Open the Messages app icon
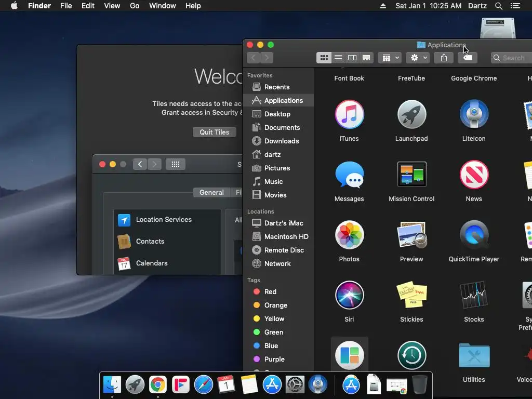The height and width of the screenshot is (399, 532). [349, 175]
